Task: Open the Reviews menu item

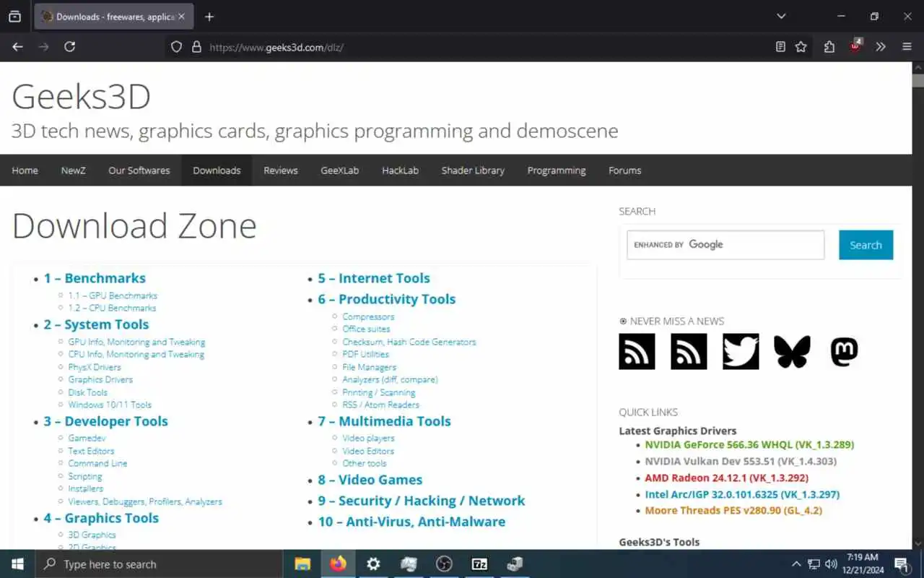Action: 281,171
